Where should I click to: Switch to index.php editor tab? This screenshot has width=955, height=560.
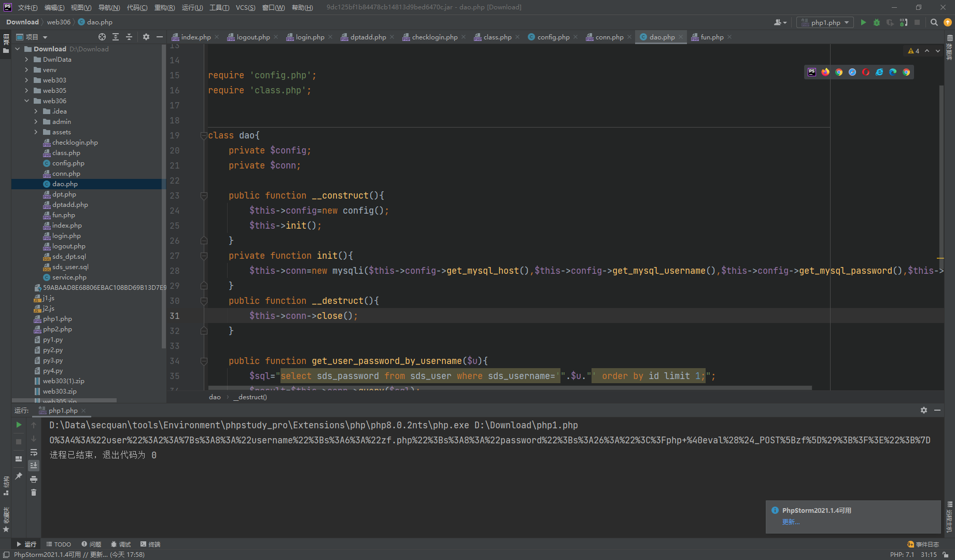point(195,37)
